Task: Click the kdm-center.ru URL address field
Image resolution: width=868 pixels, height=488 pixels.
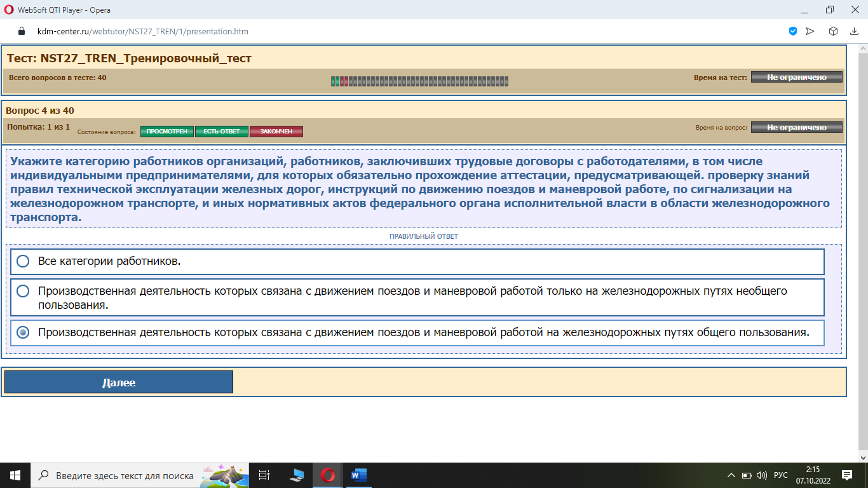Action: pyautogui.click(x=143, y=31)
